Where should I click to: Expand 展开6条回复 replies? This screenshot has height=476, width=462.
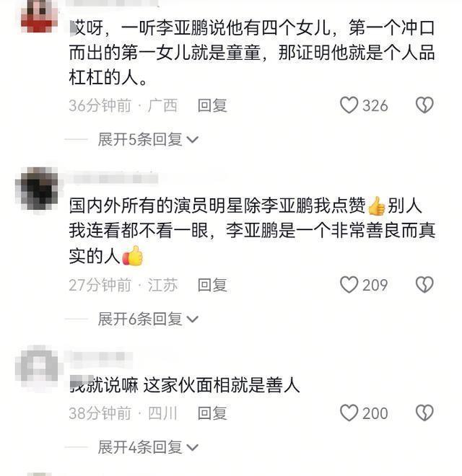coord(148,319)
